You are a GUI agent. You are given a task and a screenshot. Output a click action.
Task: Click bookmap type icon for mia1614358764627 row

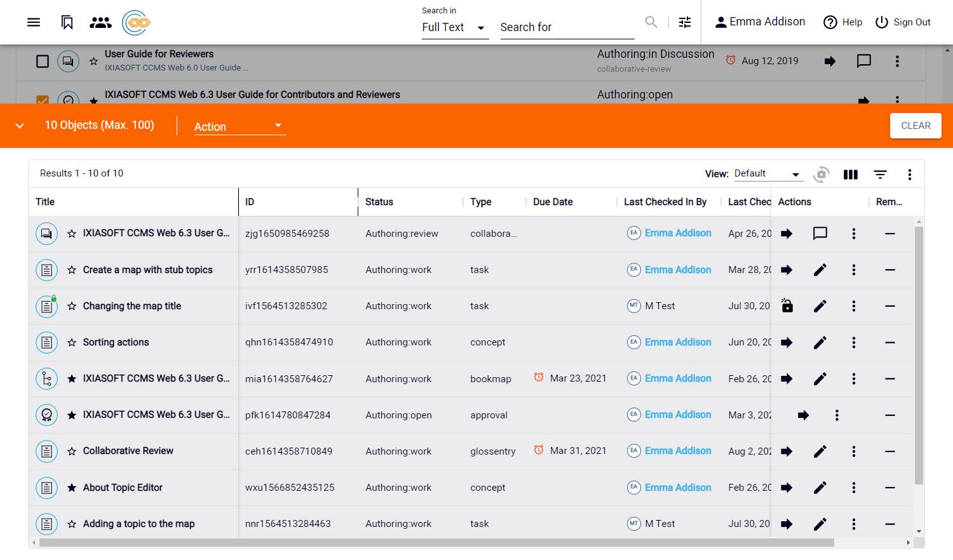[47, 379]
